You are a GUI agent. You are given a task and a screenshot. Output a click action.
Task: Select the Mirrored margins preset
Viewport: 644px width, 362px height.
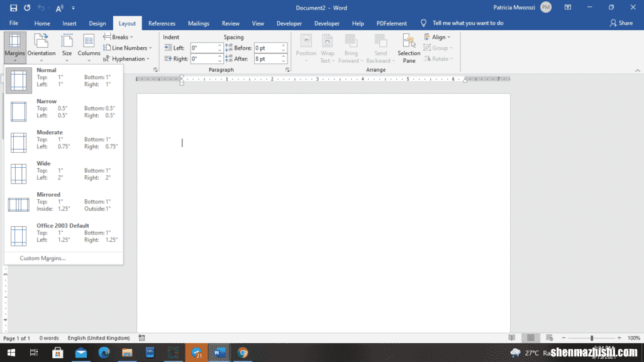pyautogui.click(x=64, y=204)
